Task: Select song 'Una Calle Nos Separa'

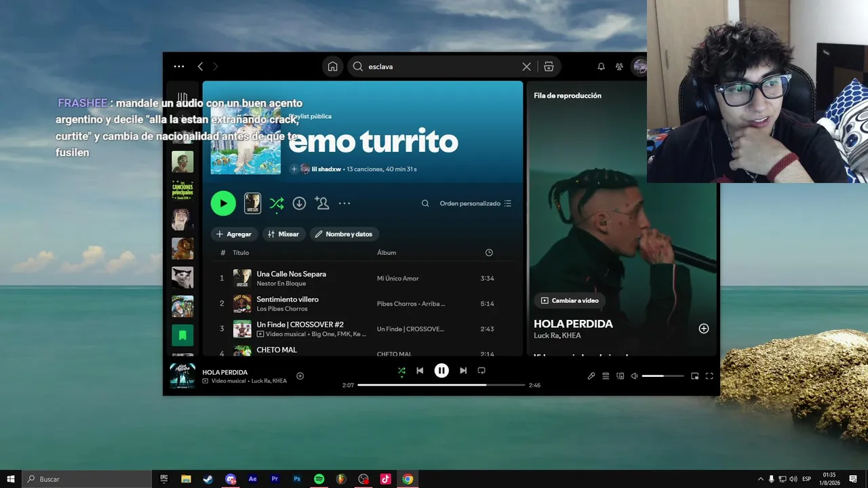Action: [x=292, y=274]
